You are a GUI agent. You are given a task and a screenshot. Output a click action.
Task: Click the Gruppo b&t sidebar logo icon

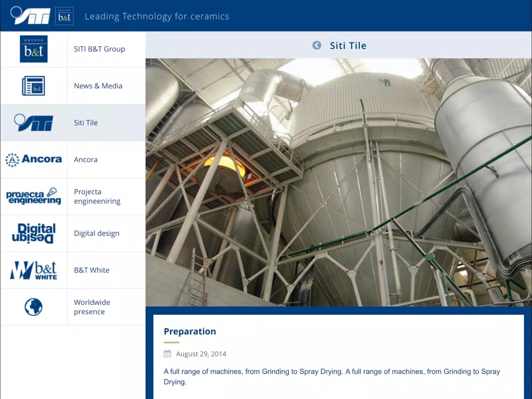[34, 49]
